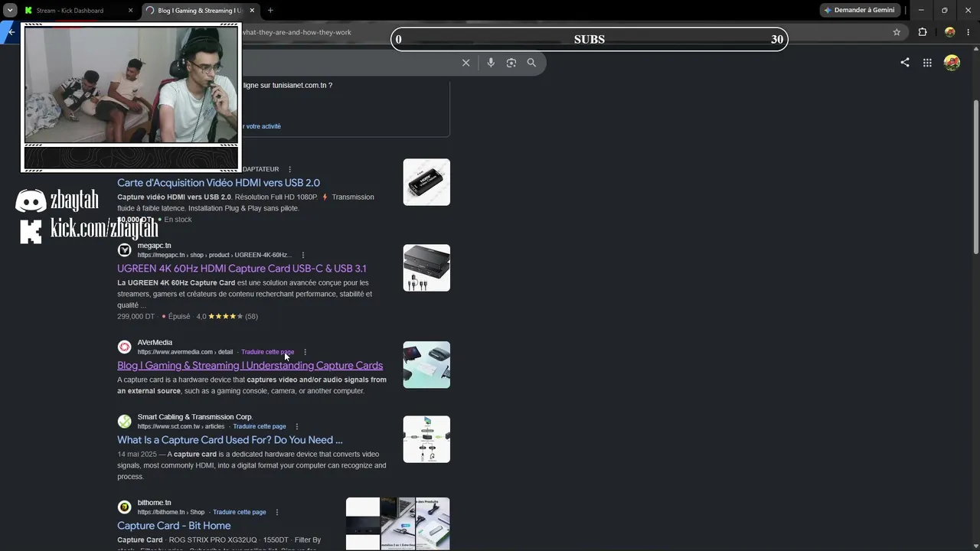The image size is (980, 551).
Task: Click the 299,000 DT price text
Action: pyautogui.click(x=136, y=316)
